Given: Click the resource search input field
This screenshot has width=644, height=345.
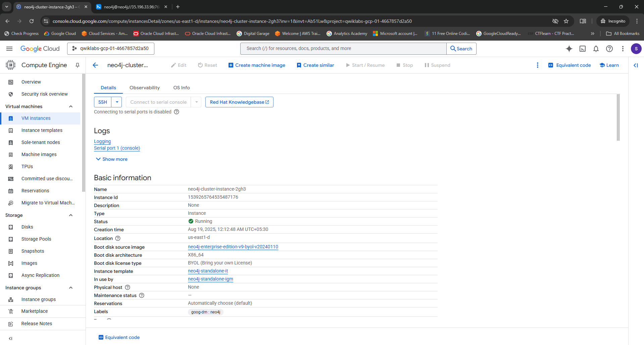Looking at the screenshot, I should point(343,49).
